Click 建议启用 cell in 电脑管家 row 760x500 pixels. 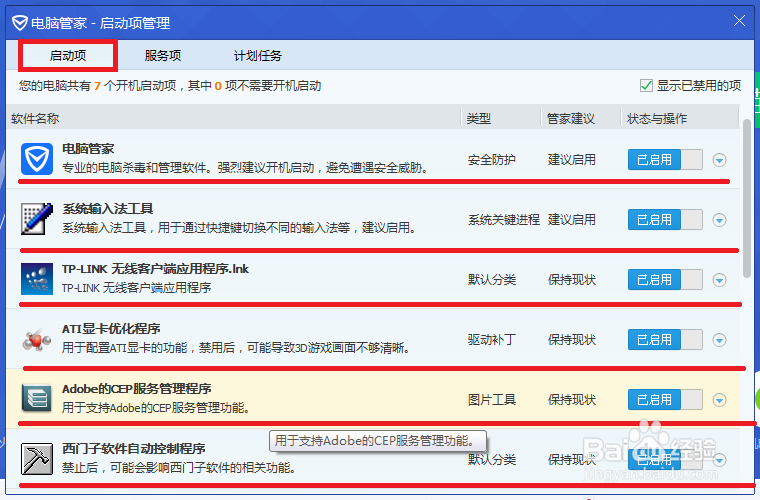point(571,159)
